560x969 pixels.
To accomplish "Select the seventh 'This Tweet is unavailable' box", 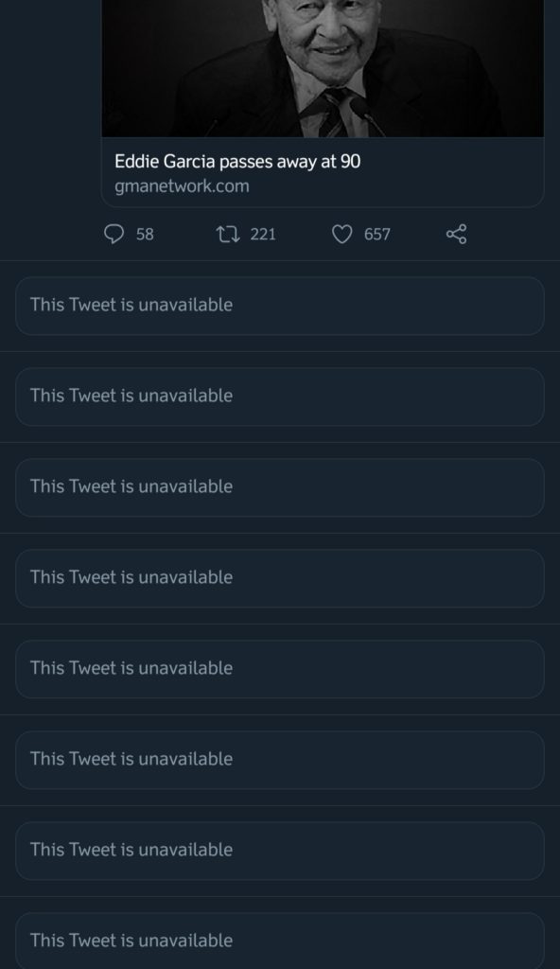I will [279, 851].
